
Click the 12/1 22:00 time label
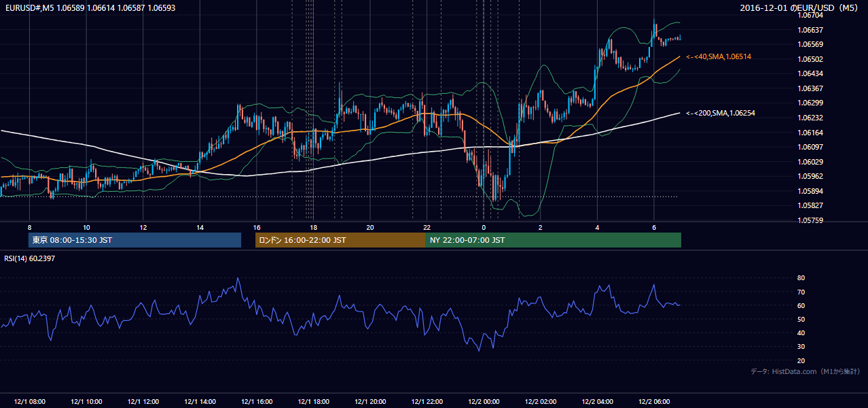[427, 402]
